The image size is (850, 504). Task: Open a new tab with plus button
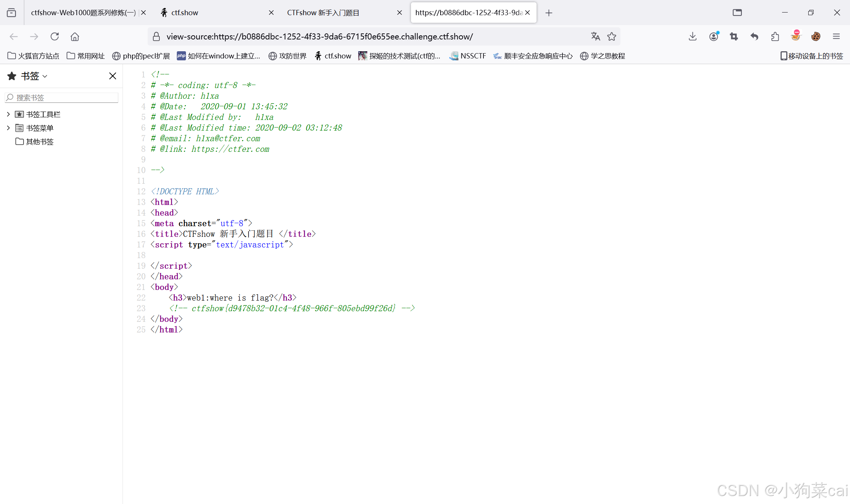pos(549,13)
